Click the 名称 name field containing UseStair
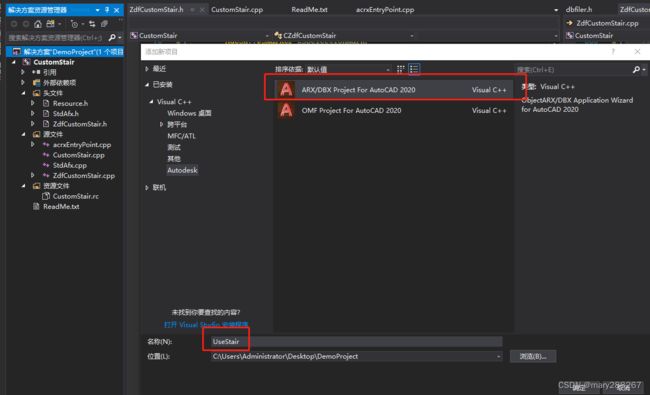Viewport: 650px width, 395px height. 357,342
